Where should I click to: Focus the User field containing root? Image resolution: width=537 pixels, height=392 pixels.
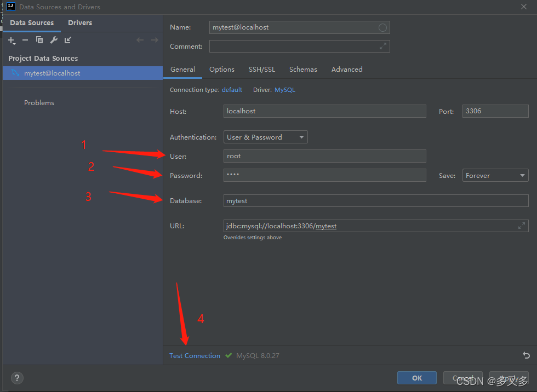[x=324, y=156]
